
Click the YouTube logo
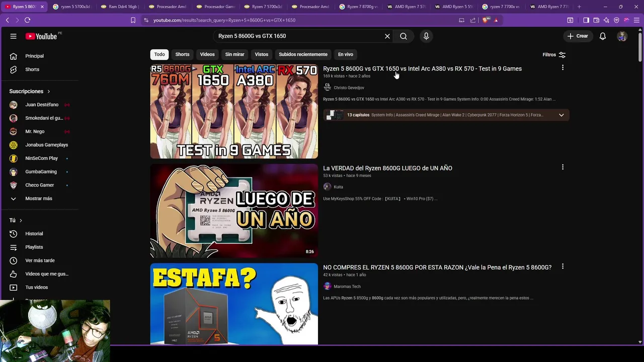tap(41, 36)
